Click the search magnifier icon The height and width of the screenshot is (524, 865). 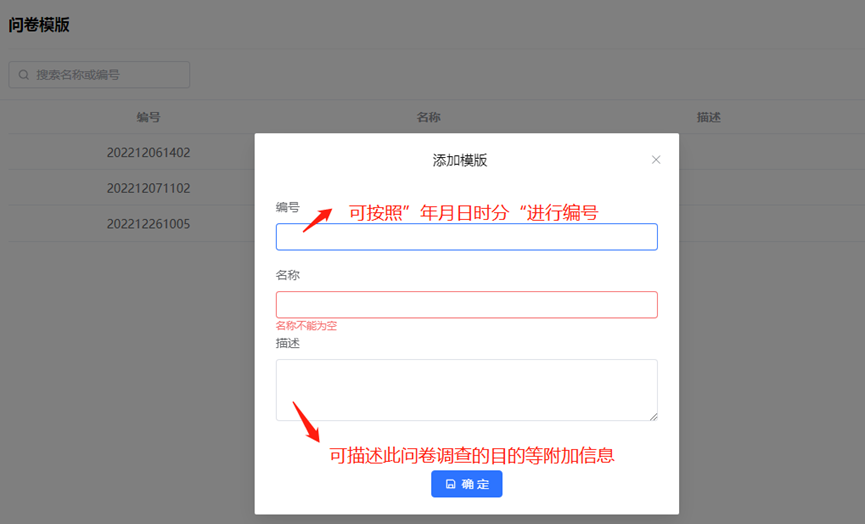(x=24, y=74)
